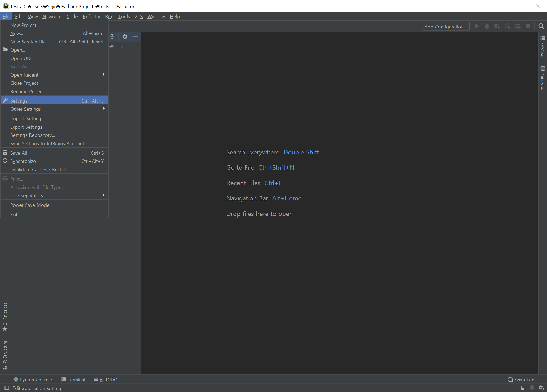Click the collapse all icon in project panel
547x392 pixels.
click(x=112, y=37)
